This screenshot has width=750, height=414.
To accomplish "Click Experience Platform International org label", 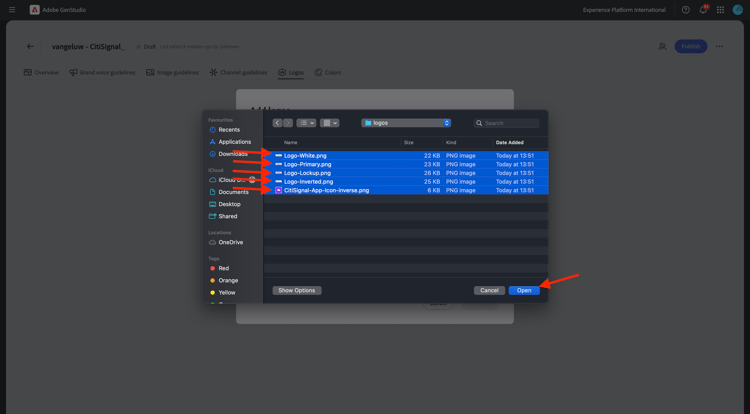I will tap(624, 10).
